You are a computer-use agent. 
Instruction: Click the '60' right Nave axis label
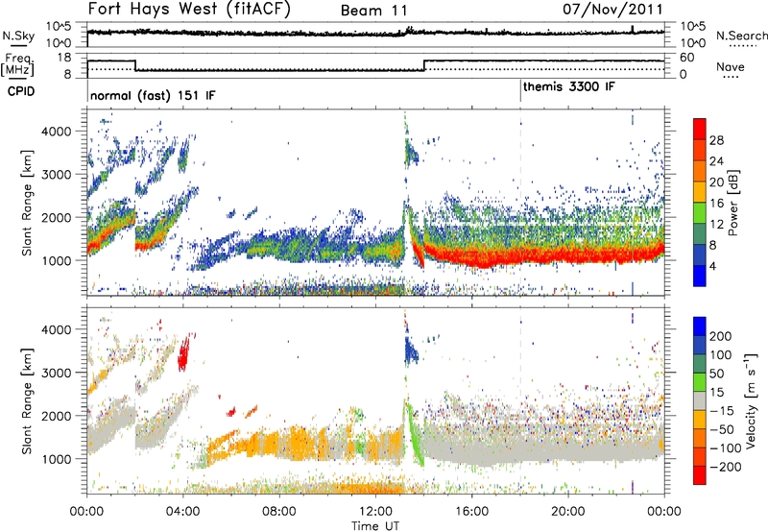pyautogui.click(x=687, y=58)
